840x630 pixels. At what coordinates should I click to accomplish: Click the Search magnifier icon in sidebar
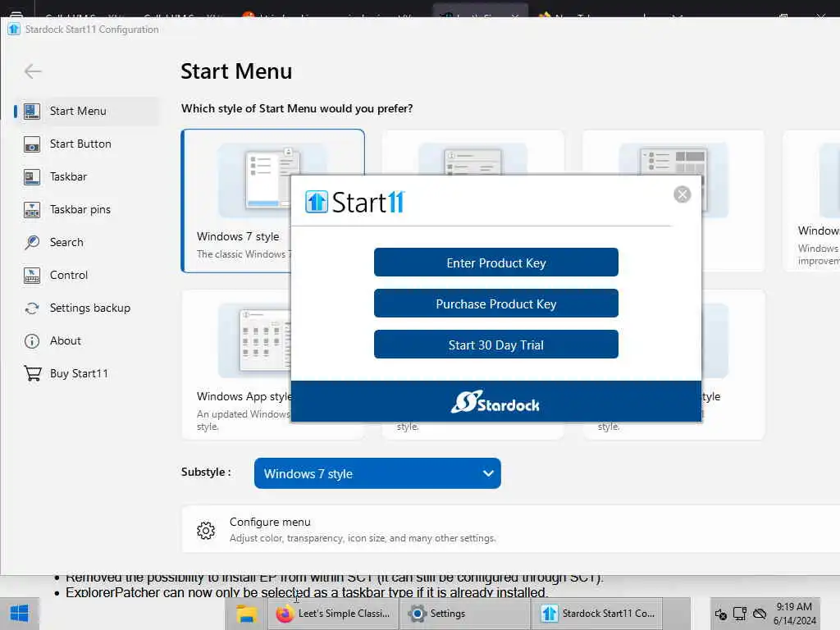pos(32,242)
